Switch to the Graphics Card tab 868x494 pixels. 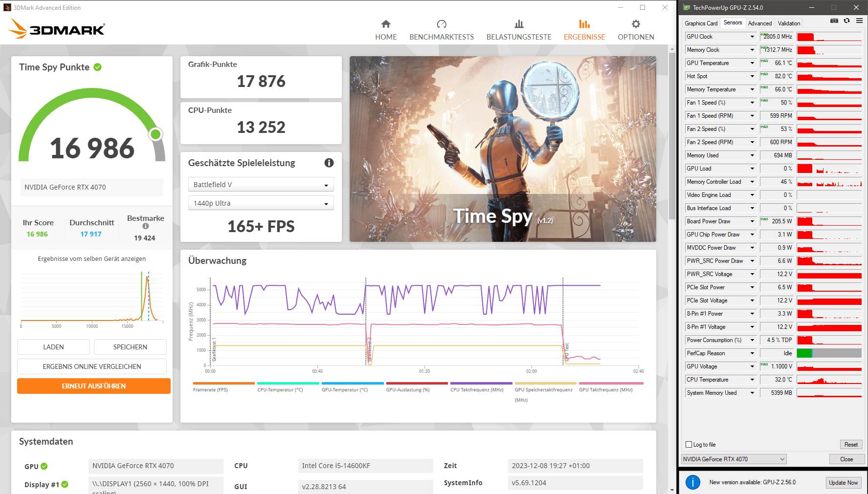click(701, 23)
